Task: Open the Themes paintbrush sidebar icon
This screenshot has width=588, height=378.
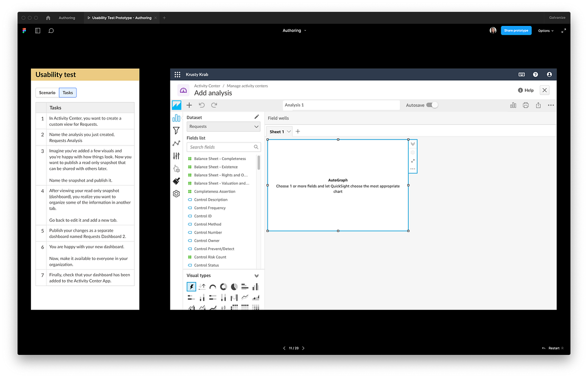Action: (176, 181)
